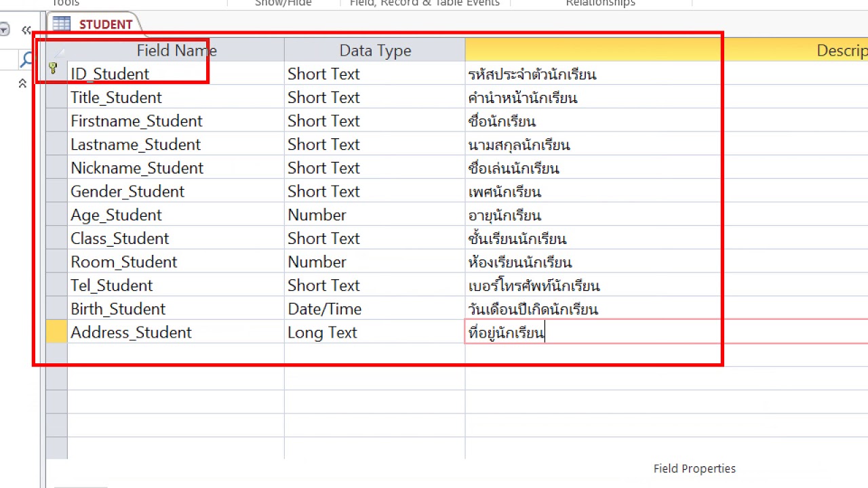Open Data Type cell for Age_Student
The image size is (868, 488).
coord(375,215)
